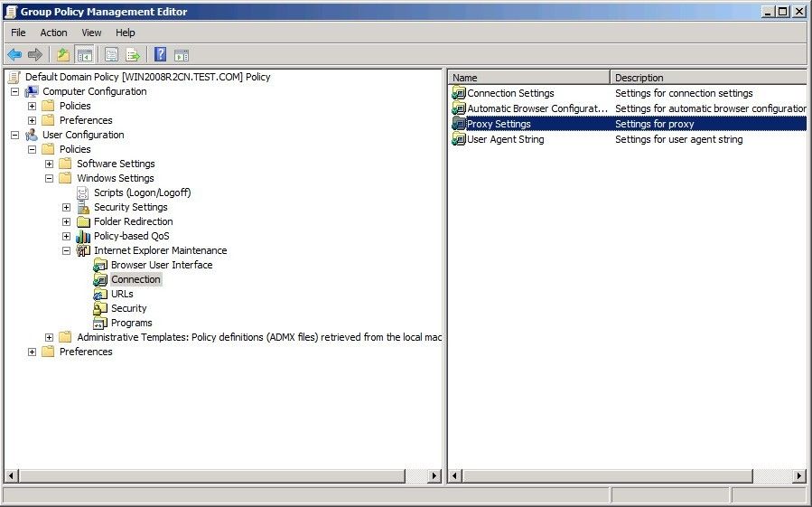Collapse the User Configuration node
812x507 pixels.
15,135
